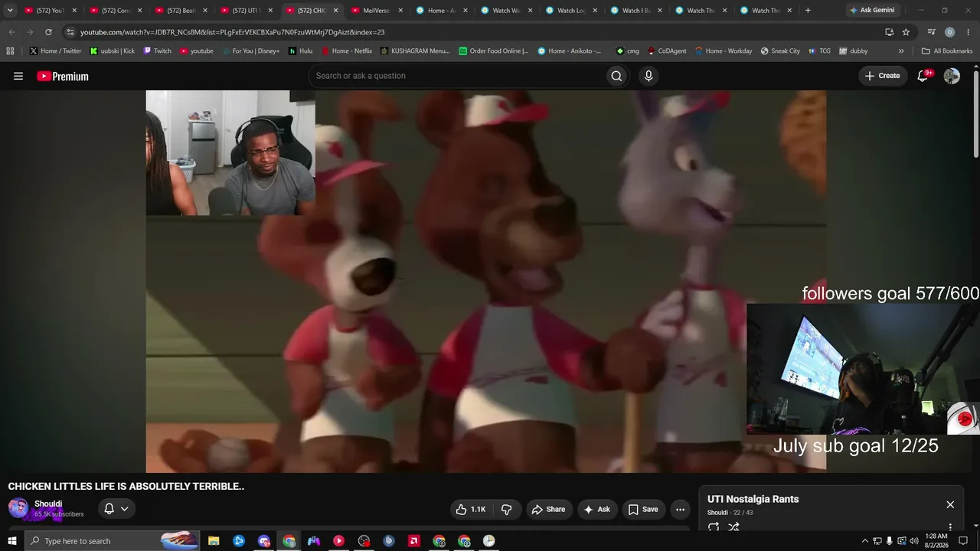Screen dimensions: 980x551
Task: Open the channel notification bell dropdown
Action: pyautogui.click(x=116, y=509)
